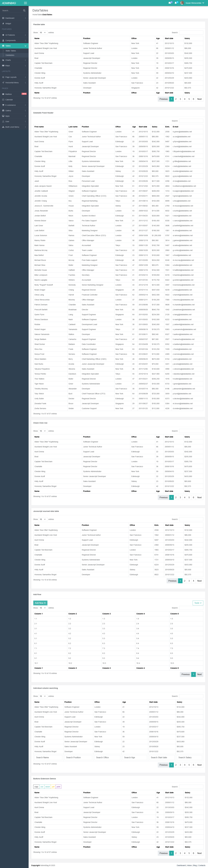Click the Add New button
The image size is (208, 868).
[40, 603]
